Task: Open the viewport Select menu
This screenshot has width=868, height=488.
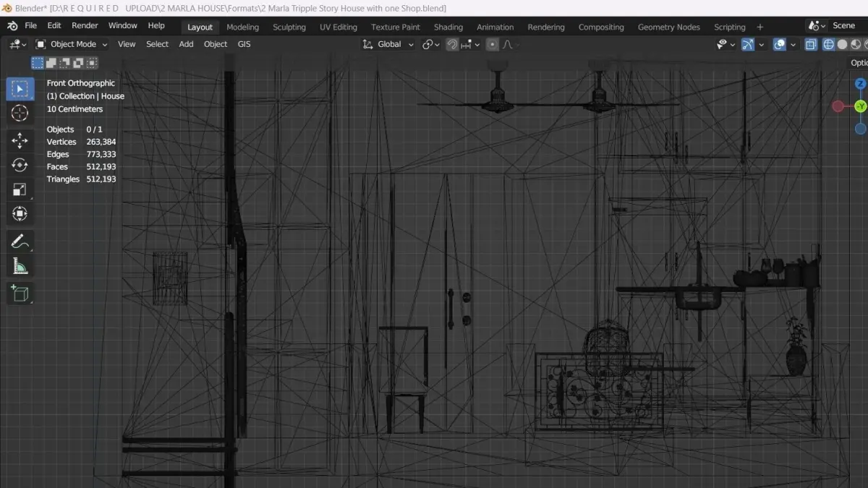Action: pyautogui.click(x=157, y=44)
